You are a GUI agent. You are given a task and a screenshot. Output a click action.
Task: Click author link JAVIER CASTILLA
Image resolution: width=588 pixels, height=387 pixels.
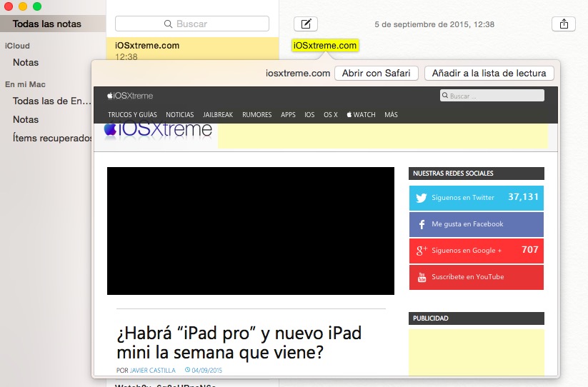click(x=153, y=370)
